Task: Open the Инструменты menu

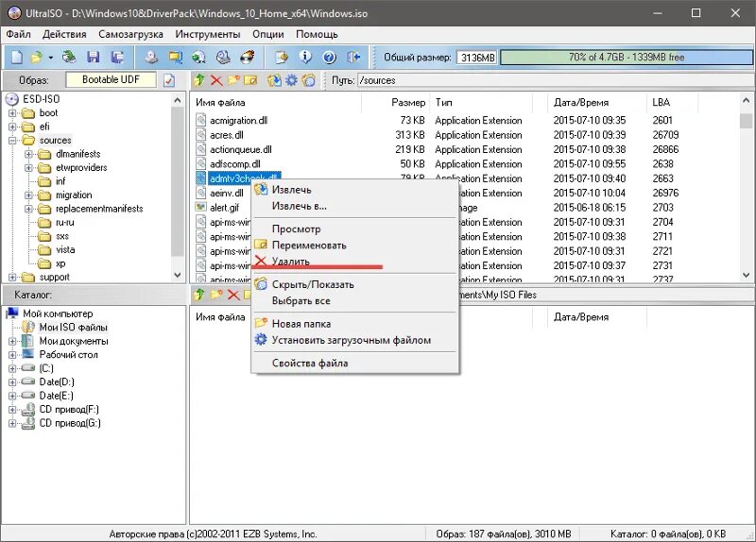Action: tap(207, 34)
